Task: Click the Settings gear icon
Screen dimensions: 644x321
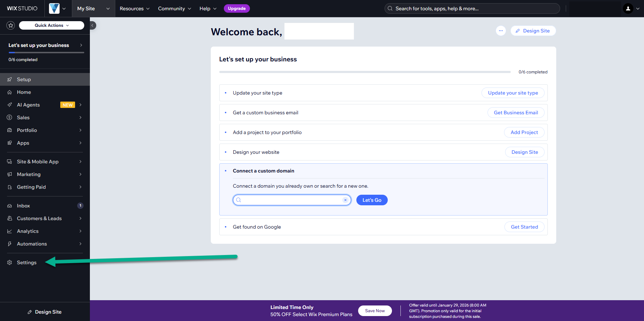Action: pos(10,262)
